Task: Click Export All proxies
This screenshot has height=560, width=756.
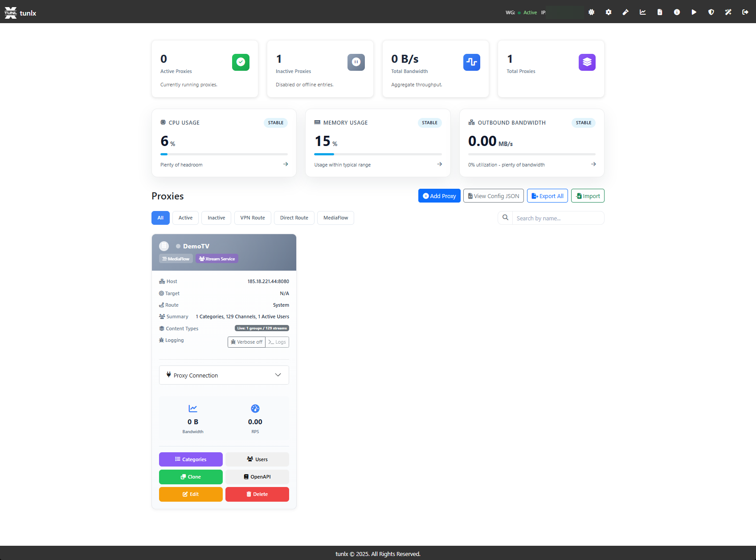Action: 547,195
